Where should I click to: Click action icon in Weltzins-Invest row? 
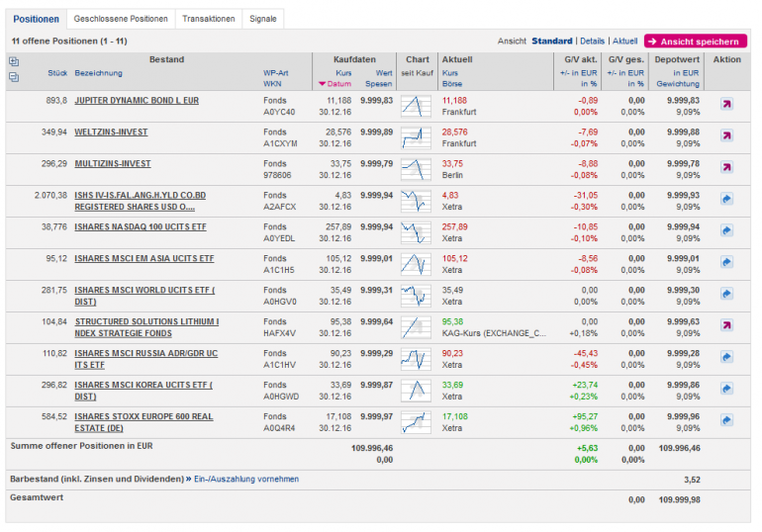pyautogui.click(x=726, y=135)
